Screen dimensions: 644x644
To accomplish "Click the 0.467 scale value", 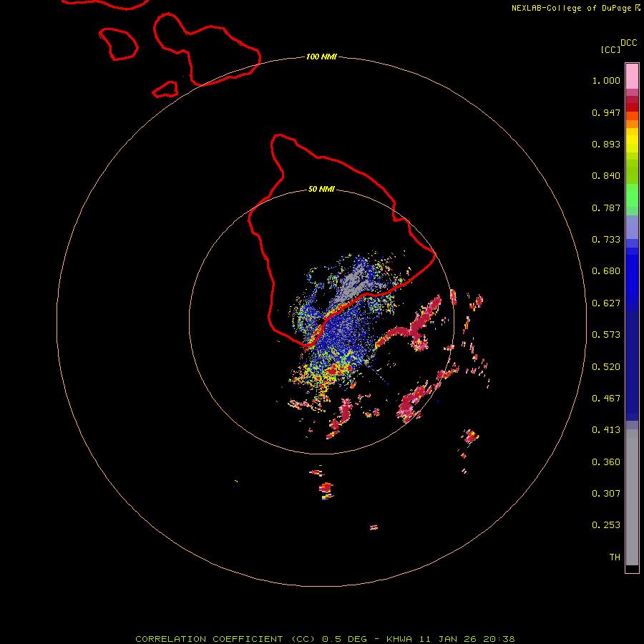I will click(x=606, y=399).
